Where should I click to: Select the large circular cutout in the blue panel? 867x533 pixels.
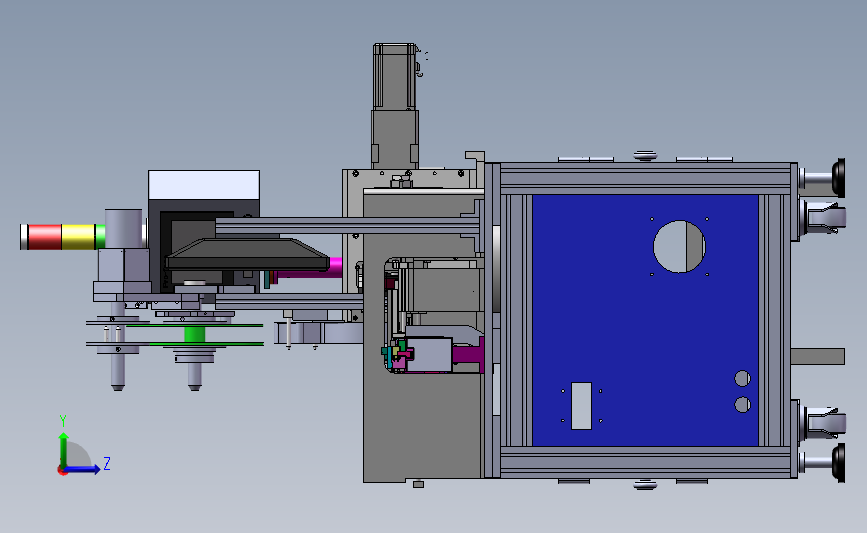coord(680,247)
